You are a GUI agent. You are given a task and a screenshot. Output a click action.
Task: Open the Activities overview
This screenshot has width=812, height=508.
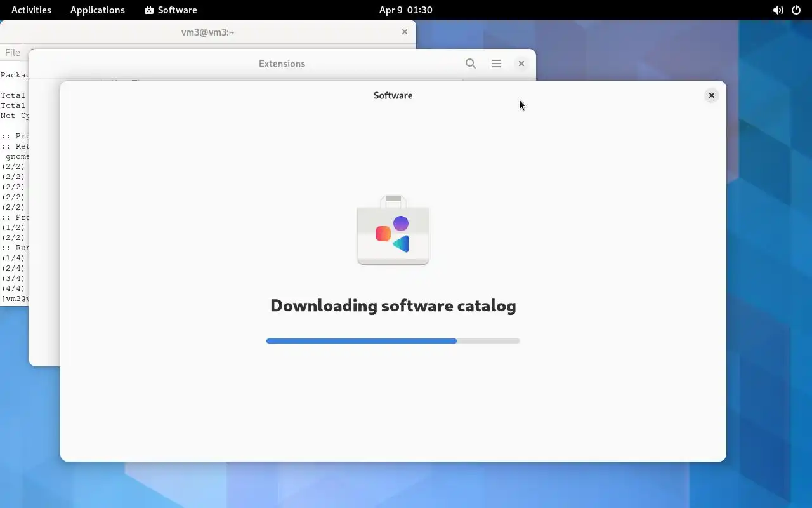click(31, 10)
